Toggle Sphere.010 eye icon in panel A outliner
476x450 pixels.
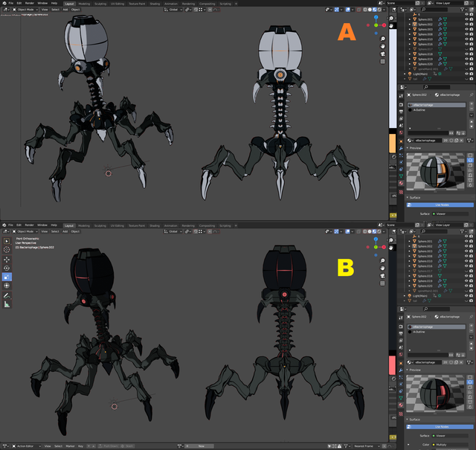pyautogui.click(x=466, y=39)
